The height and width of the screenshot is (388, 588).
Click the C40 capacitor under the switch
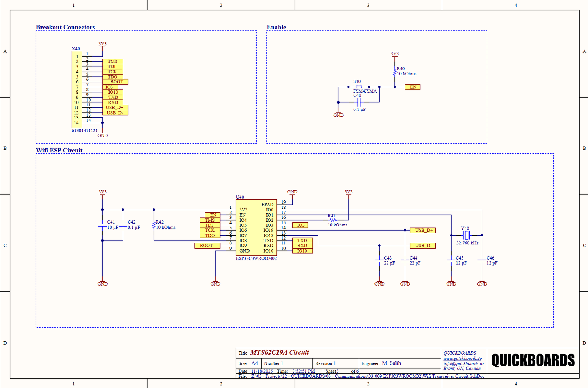tap(359, 102)
